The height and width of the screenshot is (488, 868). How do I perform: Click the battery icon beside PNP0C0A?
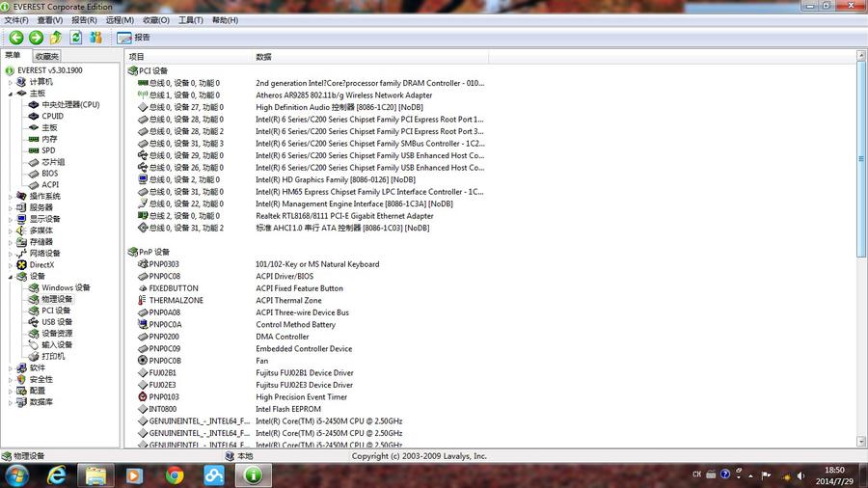[x=143, y=325]
